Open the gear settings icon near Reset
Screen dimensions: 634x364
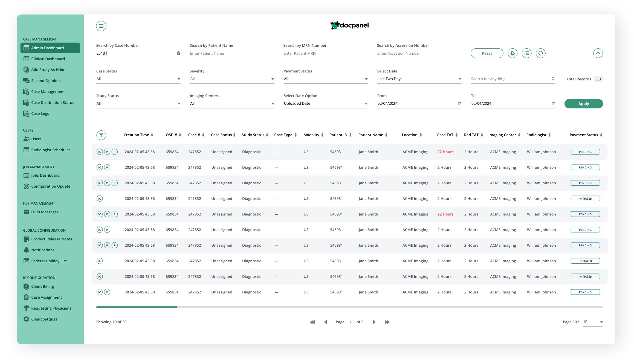[x=512, y=53]
